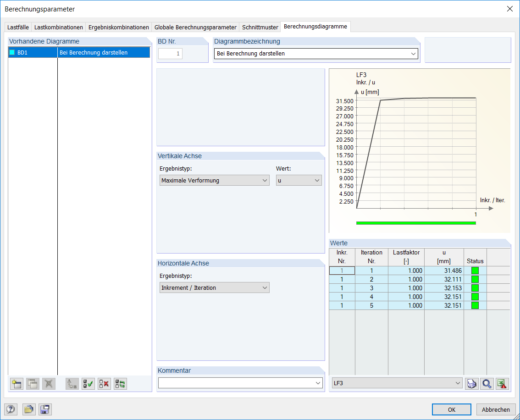Click the Iteration Nr. column header

pyautogui.click(x=371, y=257)
